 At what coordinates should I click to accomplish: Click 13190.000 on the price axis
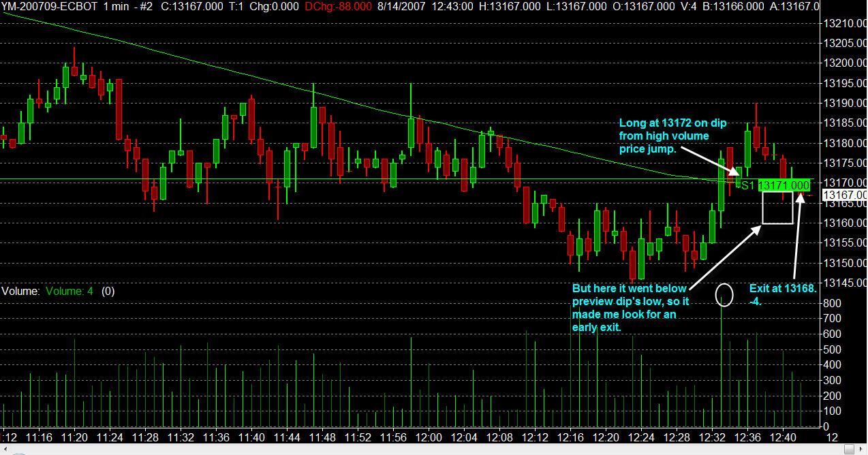[845, 104]
